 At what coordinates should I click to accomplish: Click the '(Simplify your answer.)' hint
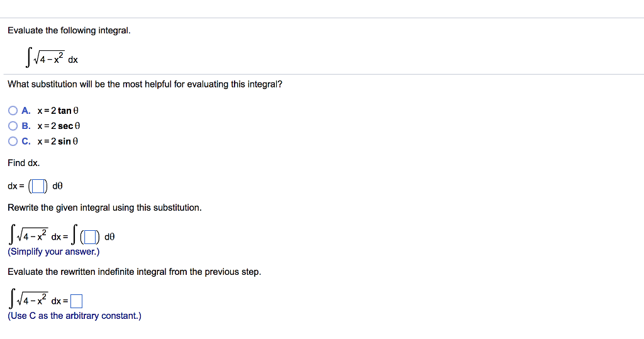53,252
